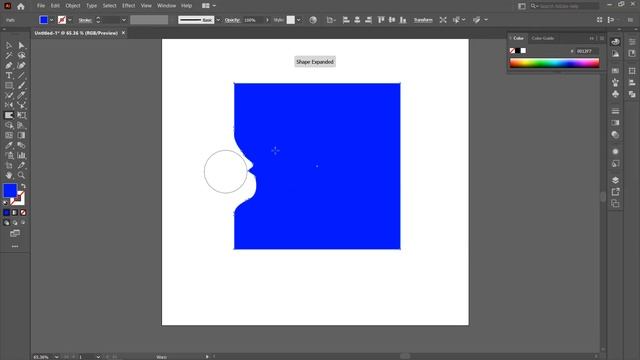The image size is (640, 360).
Task: Select the Pen tool
Action: pos(9,65)
